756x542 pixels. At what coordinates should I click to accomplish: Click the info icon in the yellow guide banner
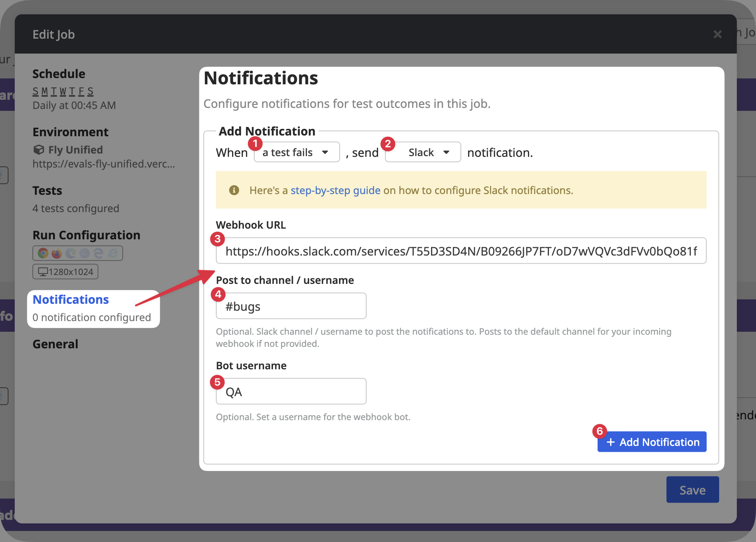click(x=234, y=190)
